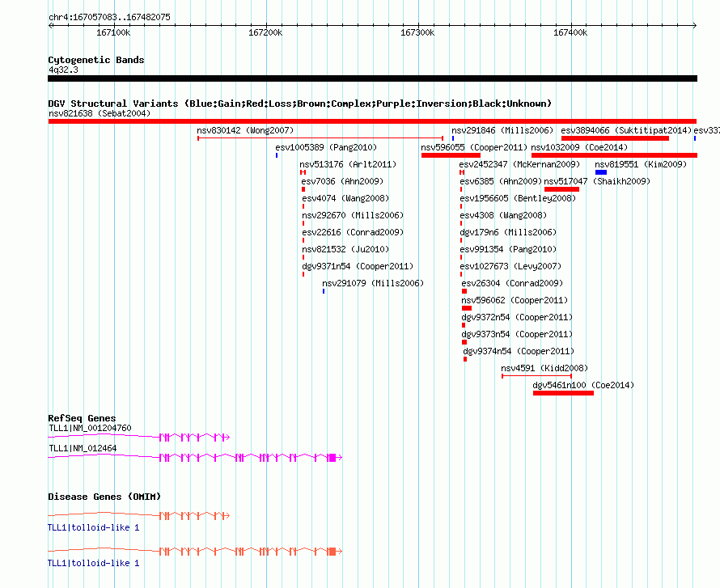Select the esv991354 (Pang2010) label

pos(508,249)
